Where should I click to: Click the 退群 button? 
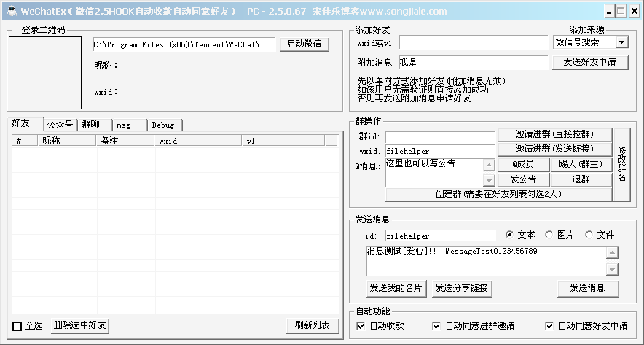(581, 179)
